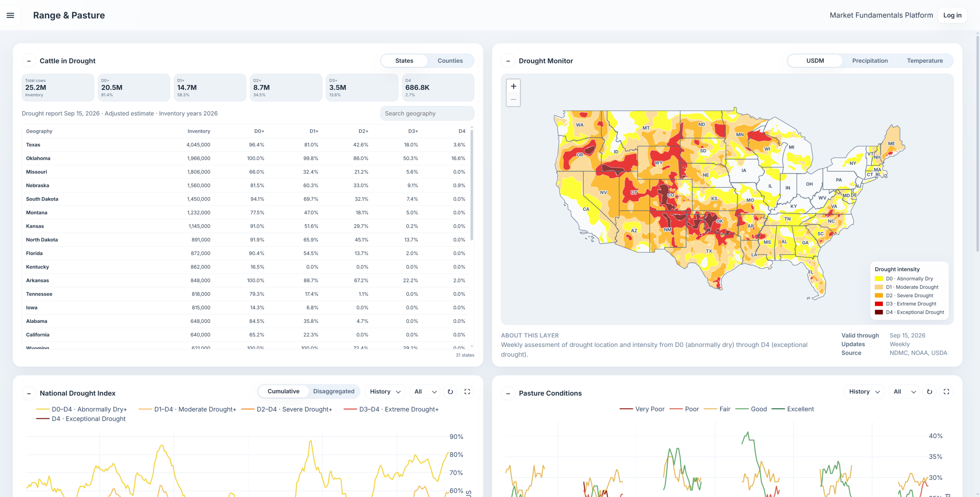Toggle drought index to Disaggregated mode
The image size is (980, 497).
click(x=334, y=391)
